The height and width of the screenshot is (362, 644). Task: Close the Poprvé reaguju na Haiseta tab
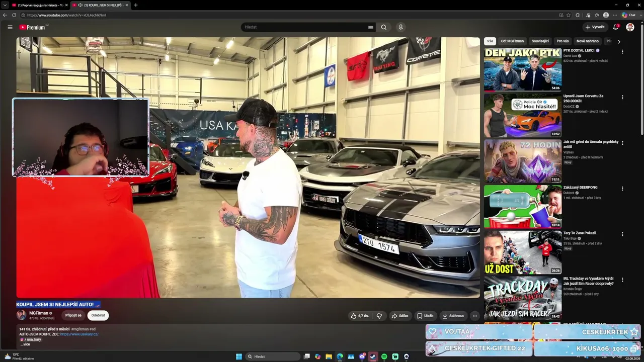pyautogui.click(x=66, y=5)
